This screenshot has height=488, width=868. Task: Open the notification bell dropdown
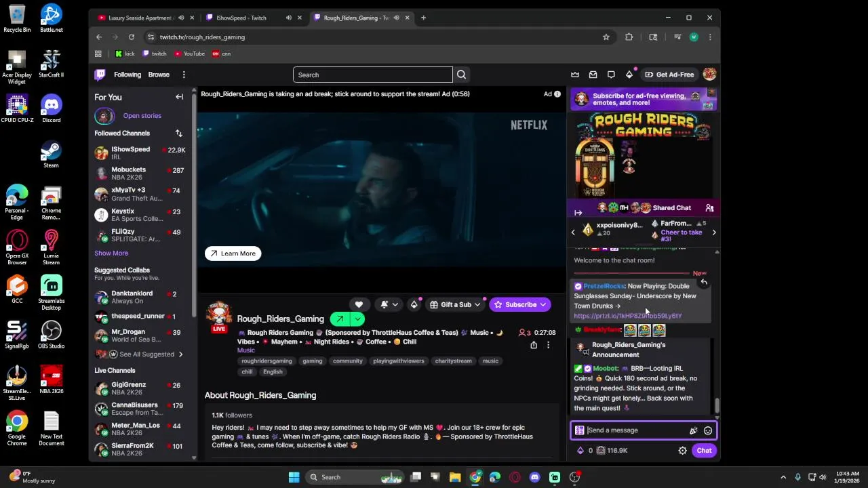389,305
